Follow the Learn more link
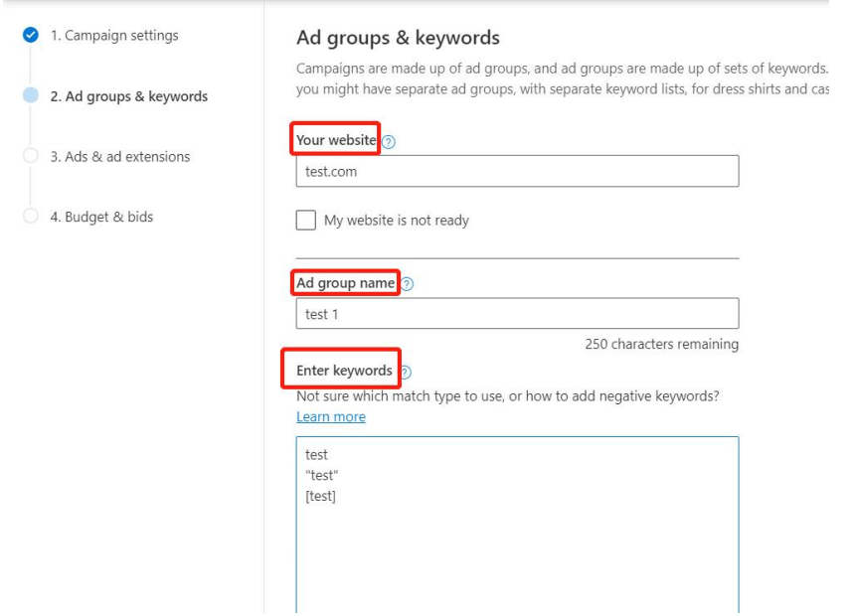The image size is (852, 616). (331, 417)
